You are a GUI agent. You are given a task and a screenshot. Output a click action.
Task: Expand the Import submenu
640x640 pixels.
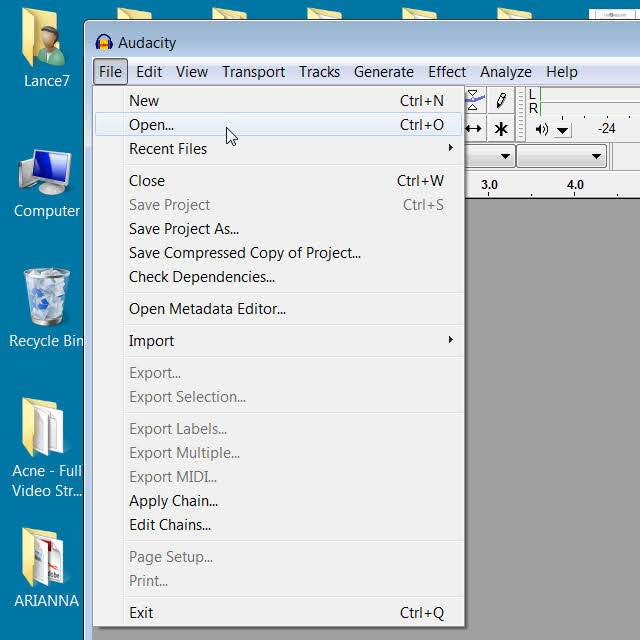point(279,340)
